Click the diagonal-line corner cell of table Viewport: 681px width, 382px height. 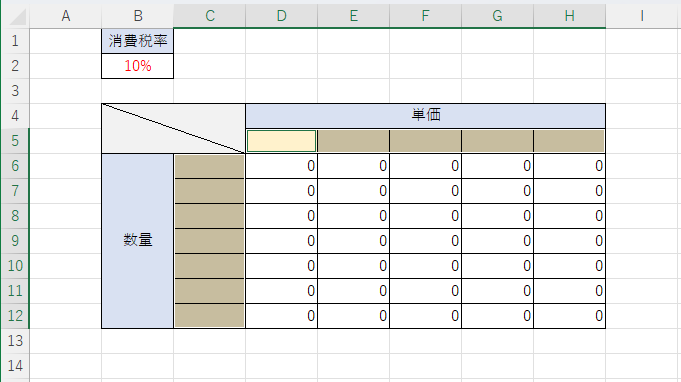pyautogui.click(x=174, y=128)
